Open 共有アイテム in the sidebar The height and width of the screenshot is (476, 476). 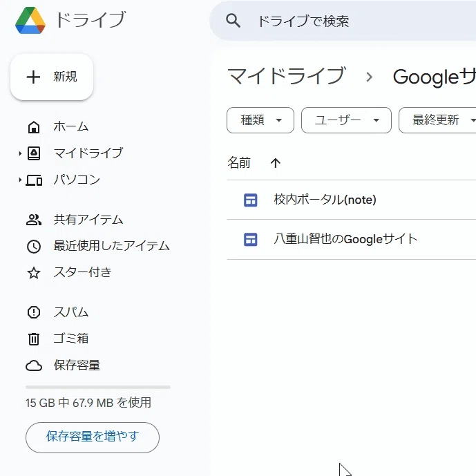click(88, 220)
